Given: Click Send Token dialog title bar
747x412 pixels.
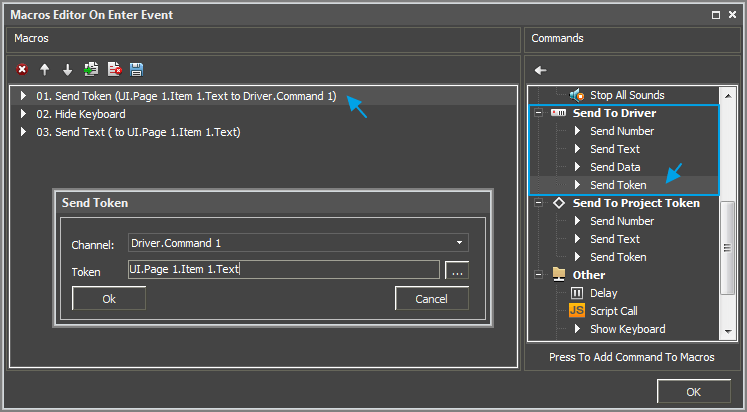Looking at the screenshot, I should point(273,202).
